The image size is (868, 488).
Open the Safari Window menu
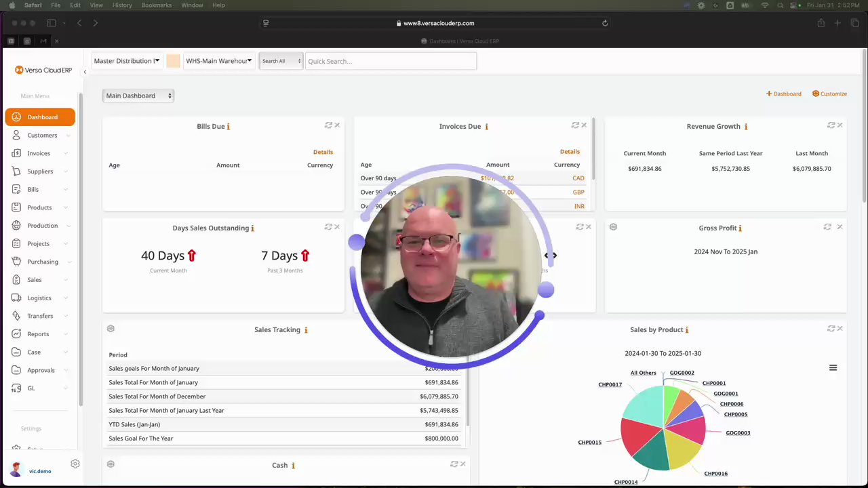[x=192, y=5]
